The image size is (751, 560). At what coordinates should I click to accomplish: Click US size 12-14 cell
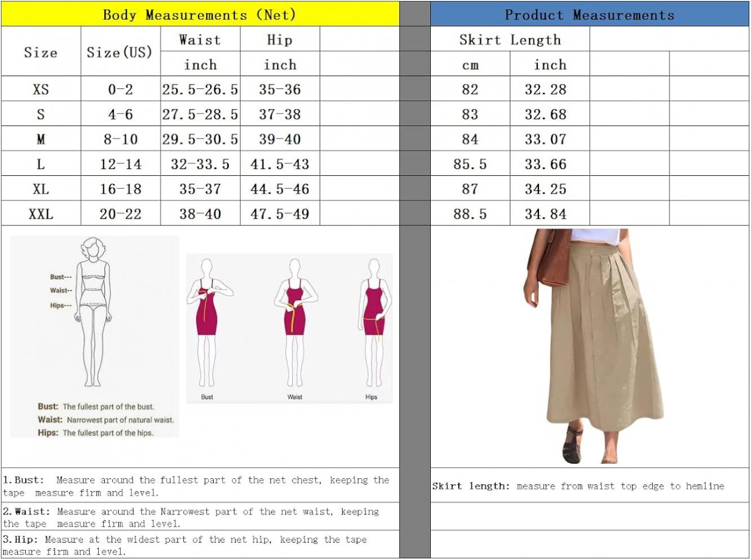click(x=120, y=164)
